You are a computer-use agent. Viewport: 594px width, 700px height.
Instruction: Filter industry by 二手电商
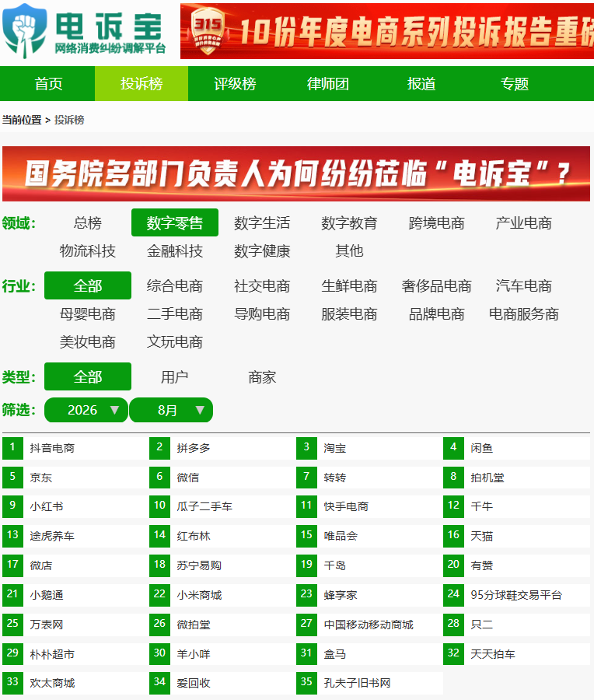[175, 314]
